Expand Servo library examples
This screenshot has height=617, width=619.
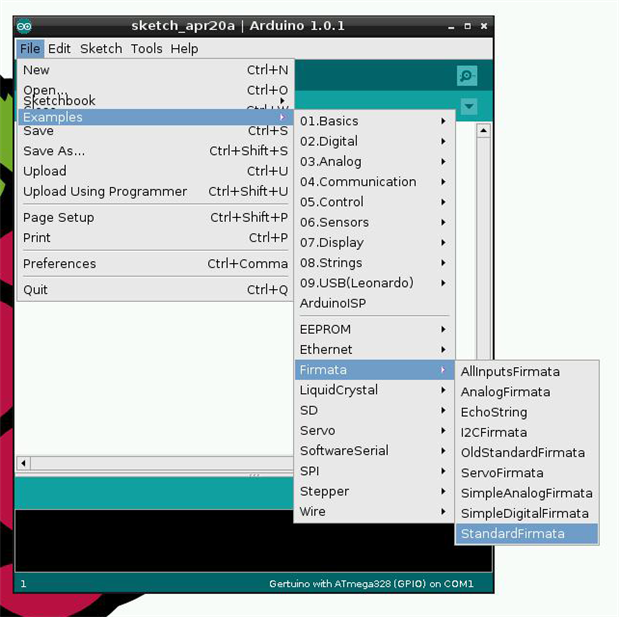374,430
